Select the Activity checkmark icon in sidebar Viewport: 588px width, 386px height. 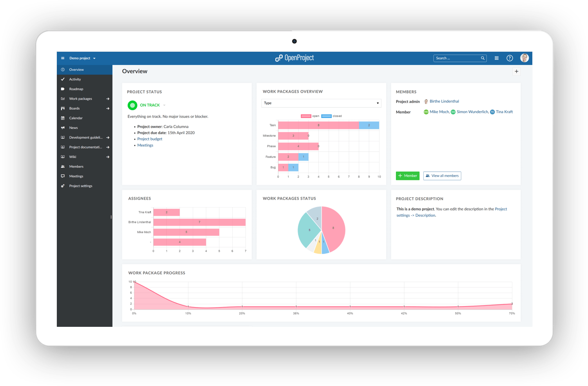pyautogui.click(x=63, y=79)
